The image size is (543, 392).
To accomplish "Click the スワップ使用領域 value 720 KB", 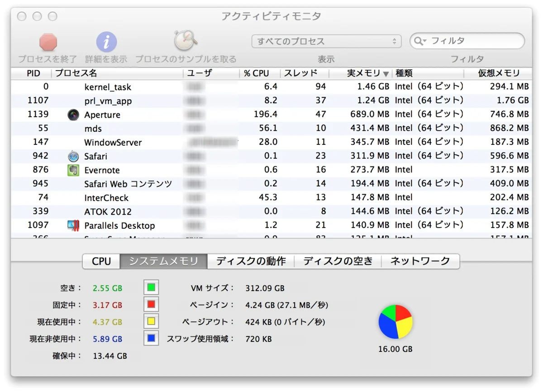I will click(x=258, y=339).
